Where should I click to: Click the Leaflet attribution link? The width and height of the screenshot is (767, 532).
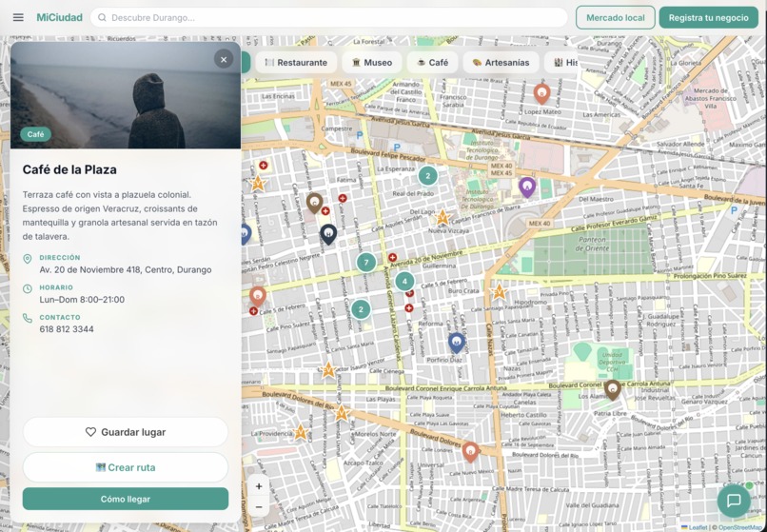click(694, 527)
